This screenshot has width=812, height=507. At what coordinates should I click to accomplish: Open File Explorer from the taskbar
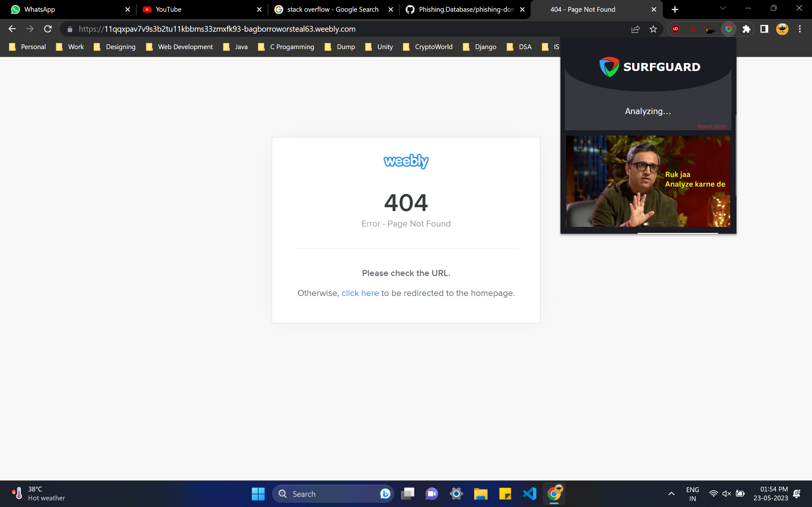[481, 494]
